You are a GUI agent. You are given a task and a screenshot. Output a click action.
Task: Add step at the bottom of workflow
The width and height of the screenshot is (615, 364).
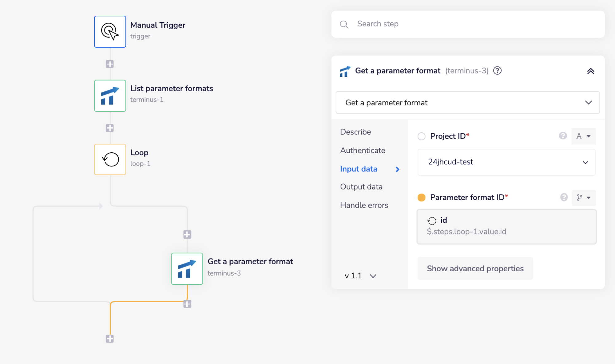click(x=110, y=339)
